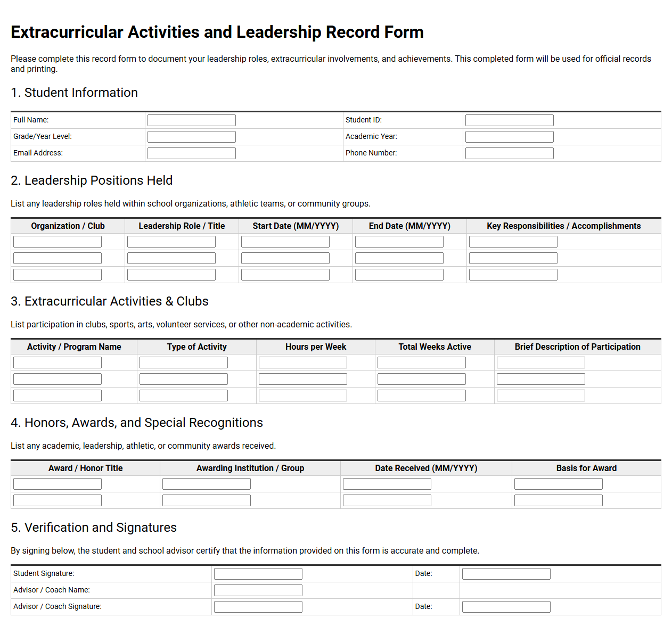Viewport: 672px width, 626px height.
Task: Click third row Leadership Role / Title field
Action: pyautogui.click(x=171, y=275)
